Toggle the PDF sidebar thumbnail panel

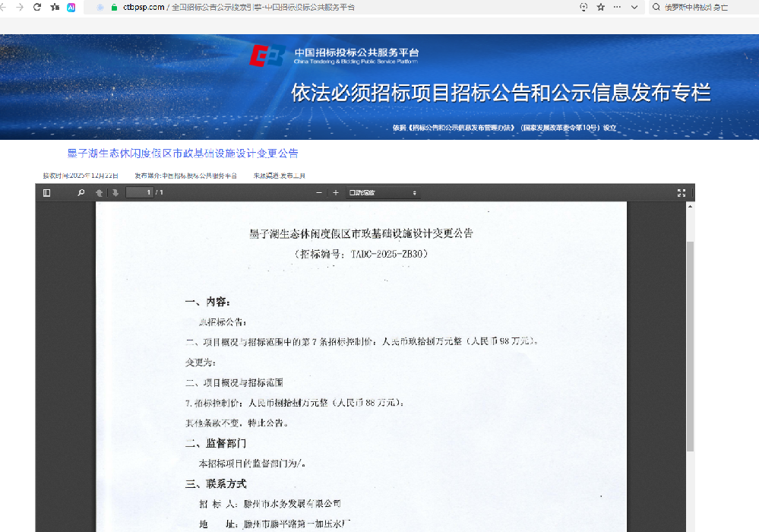point(47,192)
